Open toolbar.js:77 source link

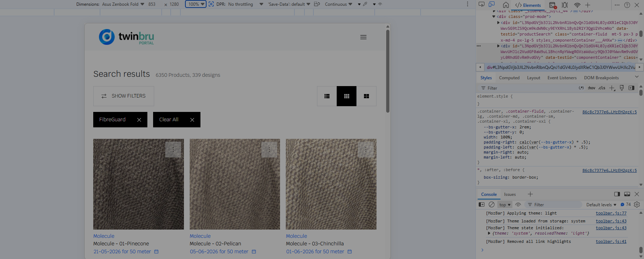611,213
